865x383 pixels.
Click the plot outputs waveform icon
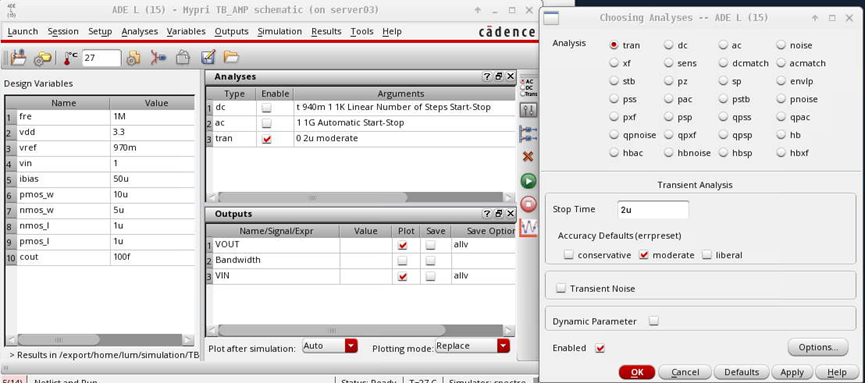[x=528, y=228]
